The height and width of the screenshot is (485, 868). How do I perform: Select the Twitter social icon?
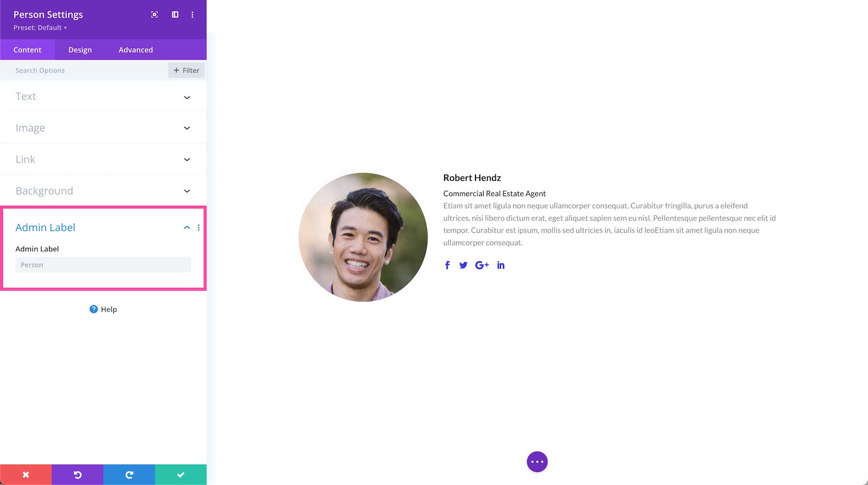point(463,265)
